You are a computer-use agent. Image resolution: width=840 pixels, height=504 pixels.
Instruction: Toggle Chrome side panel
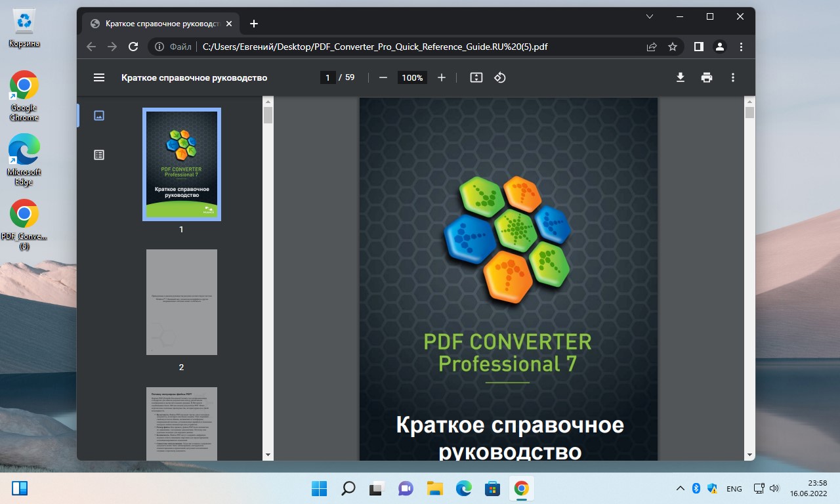click(699, 47)
